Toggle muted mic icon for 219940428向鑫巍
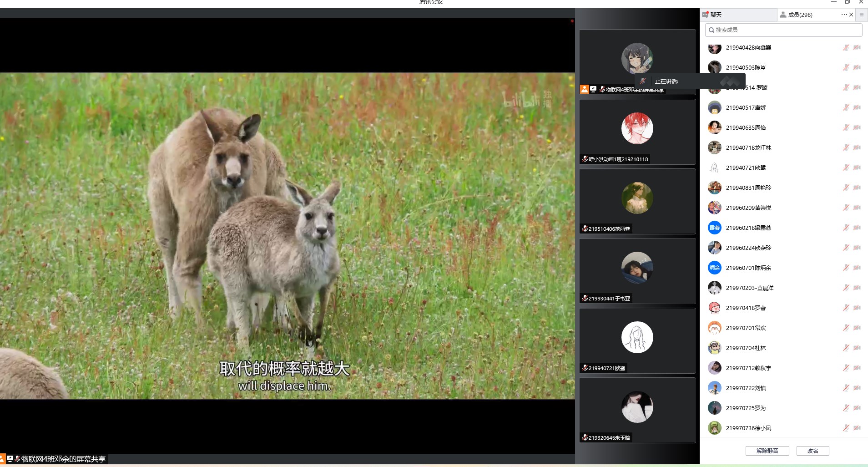The width and height of the screenshot is (868, 467). 846,48
